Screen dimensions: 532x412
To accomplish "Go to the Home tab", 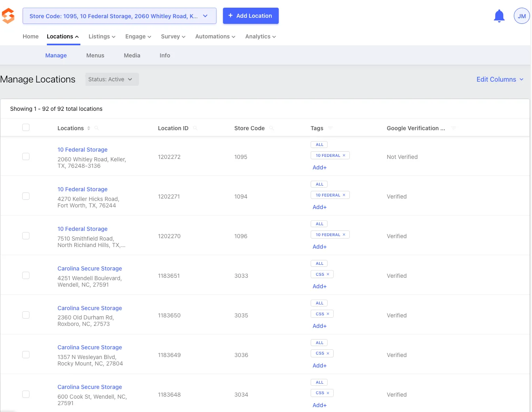I will tap(31, 36).
